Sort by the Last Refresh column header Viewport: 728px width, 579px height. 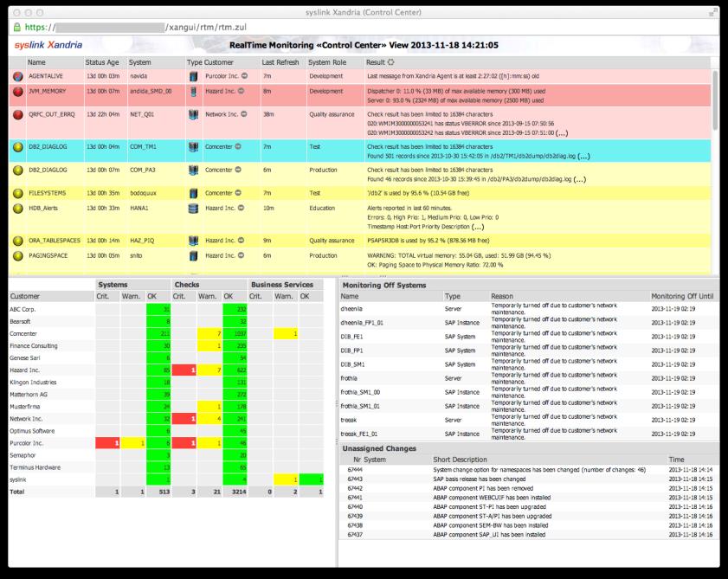point(280,62)
